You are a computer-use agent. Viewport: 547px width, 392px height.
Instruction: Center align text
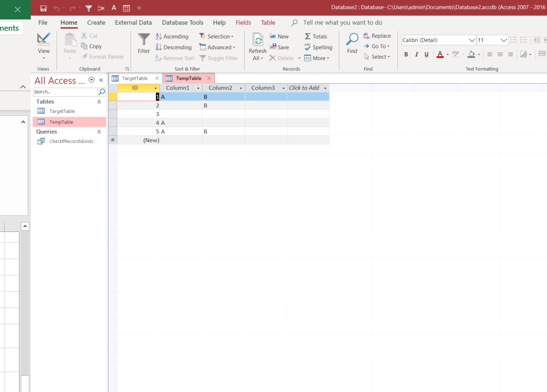[500, 55]
